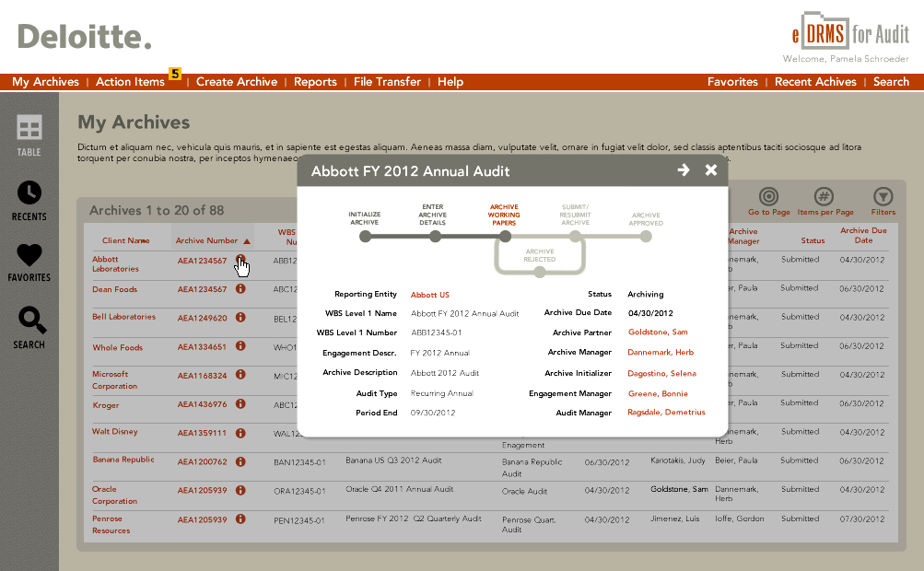924x571 pixels.
Task: Open Kroger client link
Action: (106, 405)
